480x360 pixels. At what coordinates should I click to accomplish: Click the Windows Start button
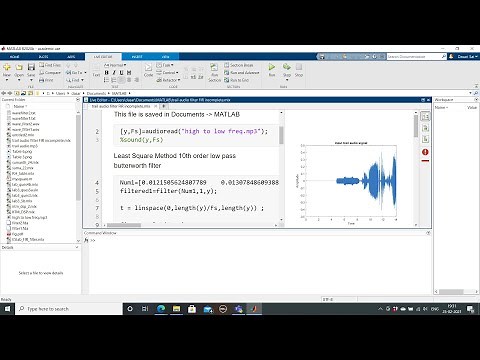7,309
